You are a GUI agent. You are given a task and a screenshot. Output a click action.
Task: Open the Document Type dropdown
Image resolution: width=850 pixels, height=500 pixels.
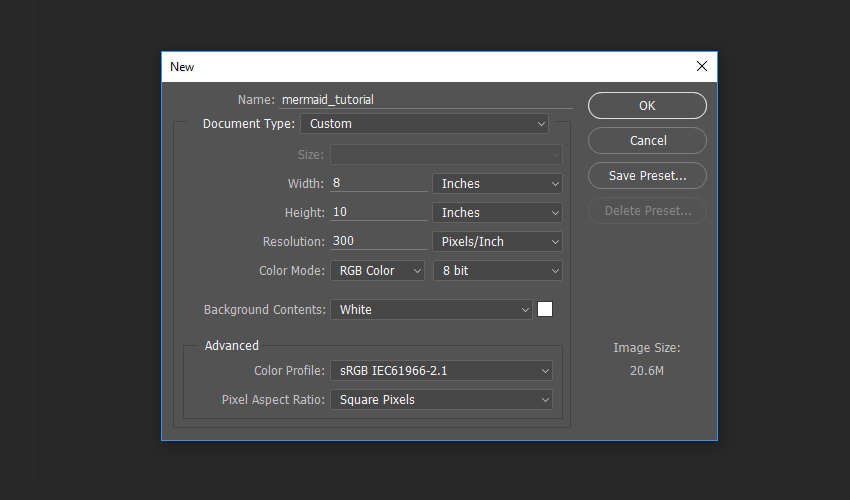click(x=424, y=124)
